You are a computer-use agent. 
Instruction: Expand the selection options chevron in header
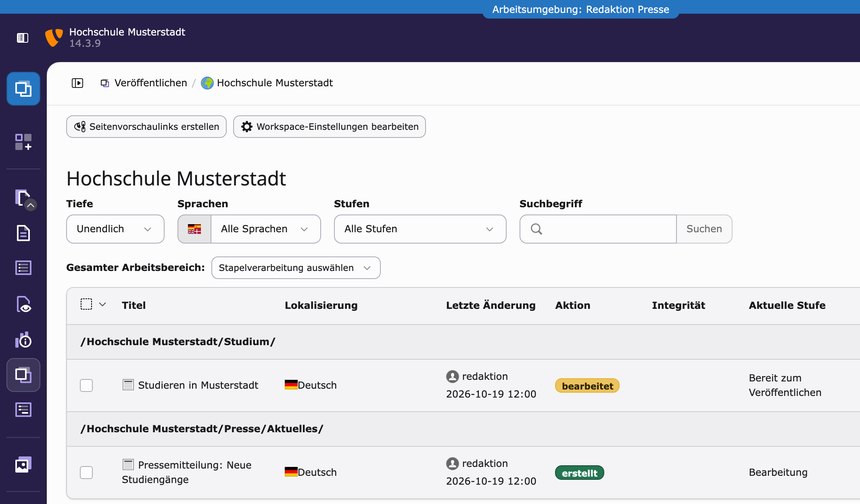102,304
